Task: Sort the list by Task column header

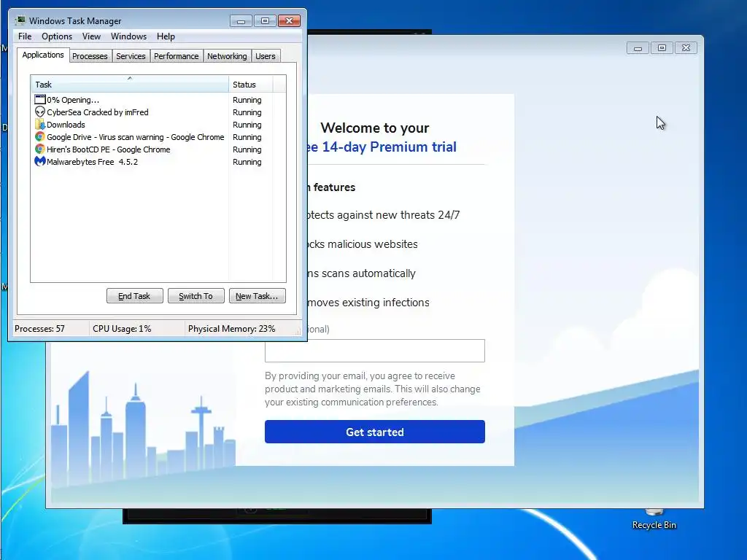Action: [130, 85]
